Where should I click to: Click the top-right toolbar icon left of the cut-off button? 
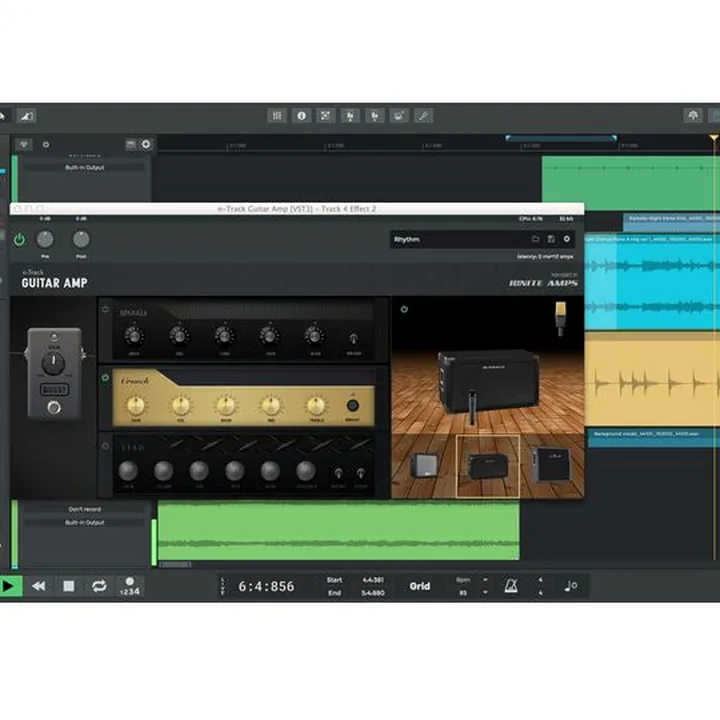(693, 115)
